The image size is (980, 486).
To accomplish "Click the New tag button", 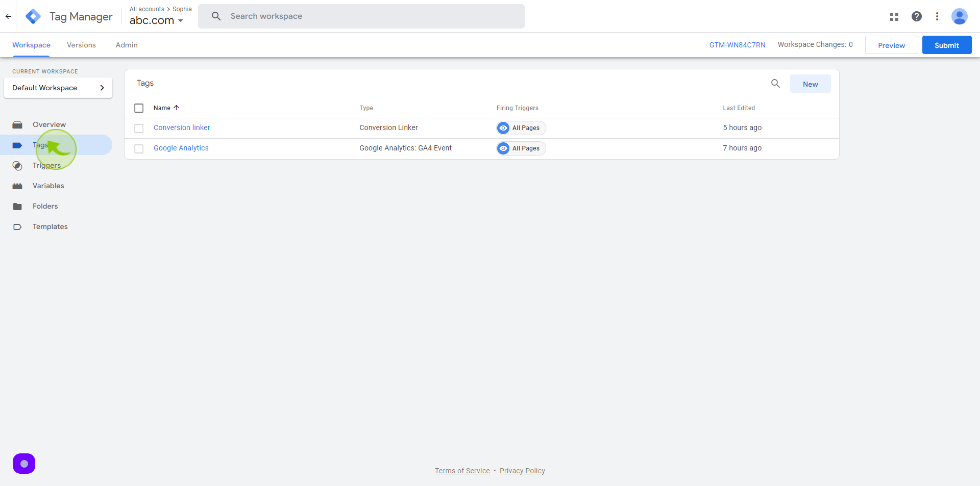I will click(810, 84).
